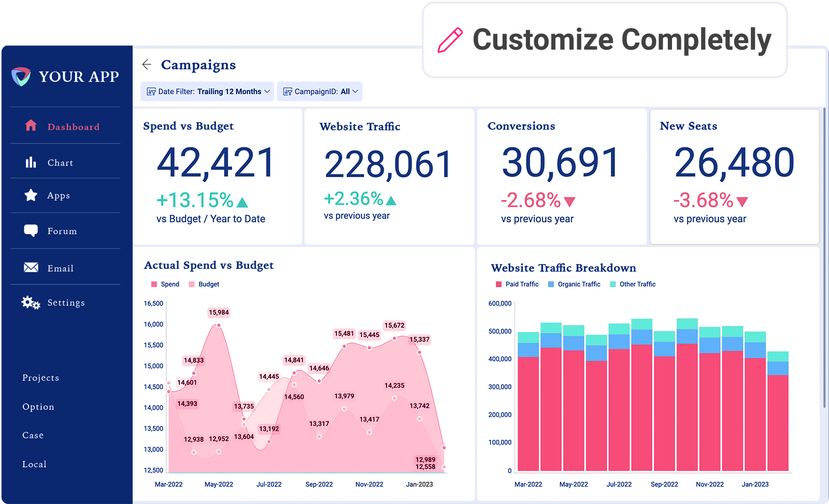This screenshot has height=504, width=829.
Task: Open the Settings gears icon
Action: [x=31, y=303]
